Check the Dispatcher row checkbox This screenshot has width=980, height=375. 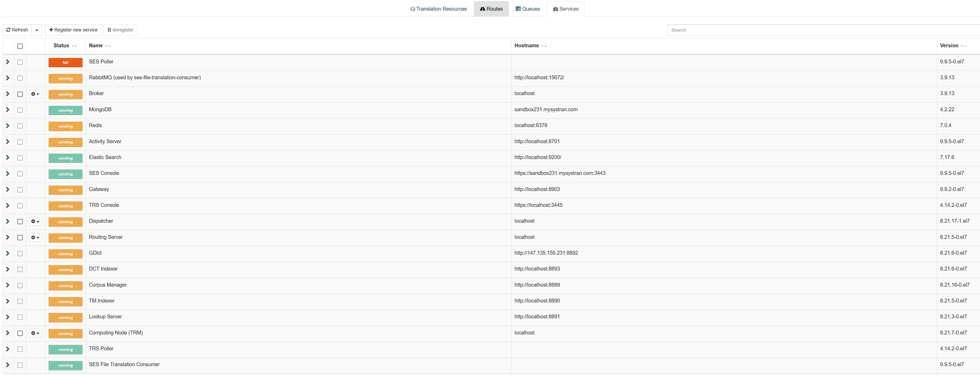(20, 222)
